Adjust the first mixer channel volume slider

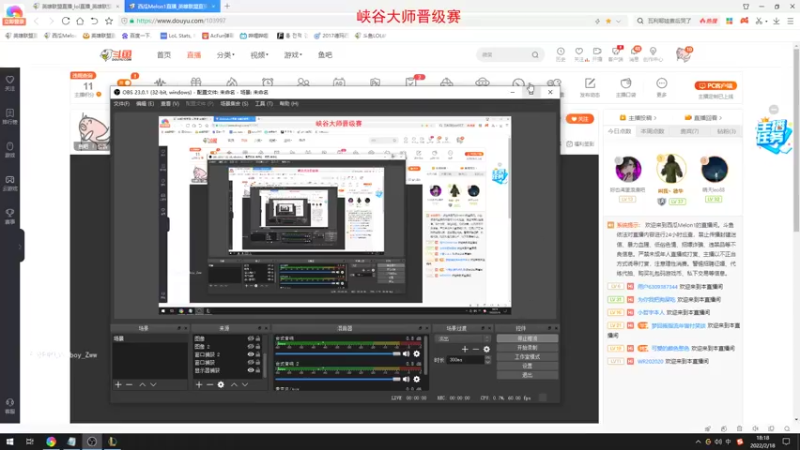[x=338, y=354]
